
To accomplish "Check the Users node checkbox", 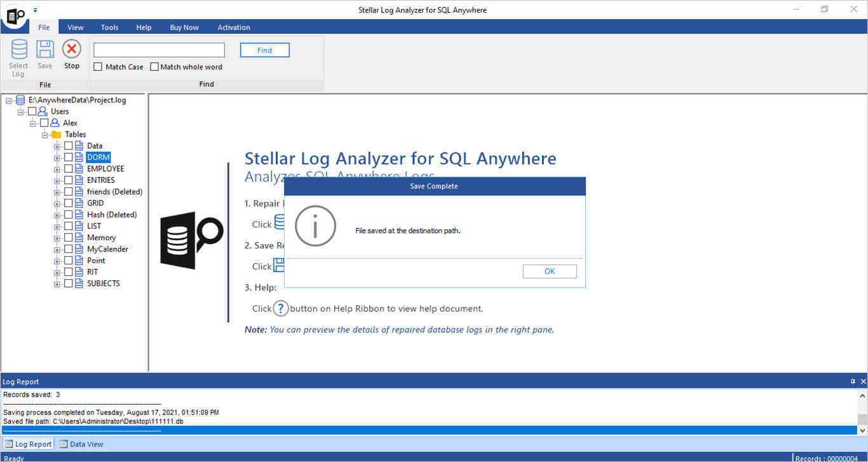I will click(32, 111).
